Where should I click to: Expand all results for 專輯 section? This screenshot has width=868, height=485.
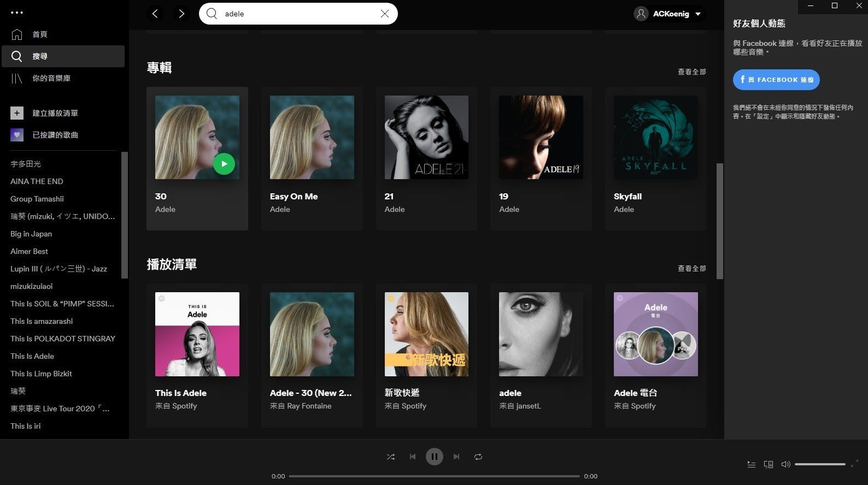tap(691, 72)
